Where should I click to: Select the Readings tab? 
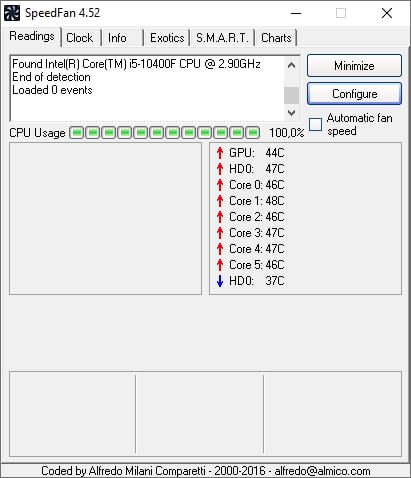[x=32, y=36]
